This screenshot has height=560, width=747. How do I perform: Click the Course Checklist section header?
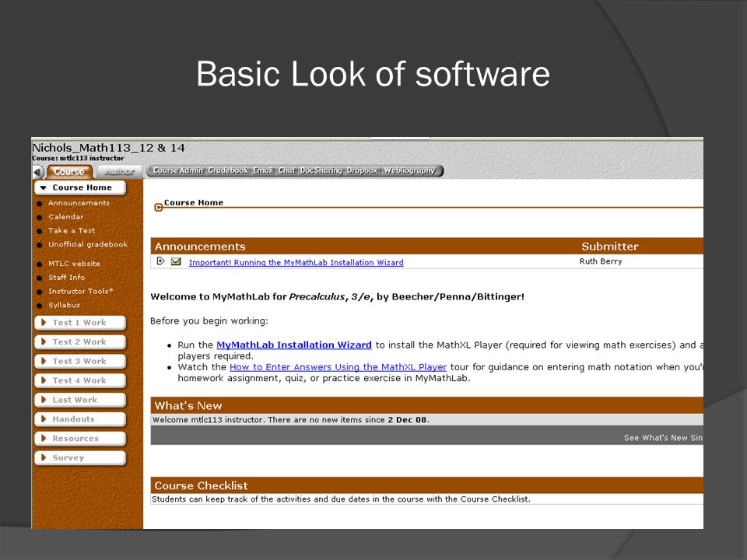pyautogui.click(x=201, y=485)
